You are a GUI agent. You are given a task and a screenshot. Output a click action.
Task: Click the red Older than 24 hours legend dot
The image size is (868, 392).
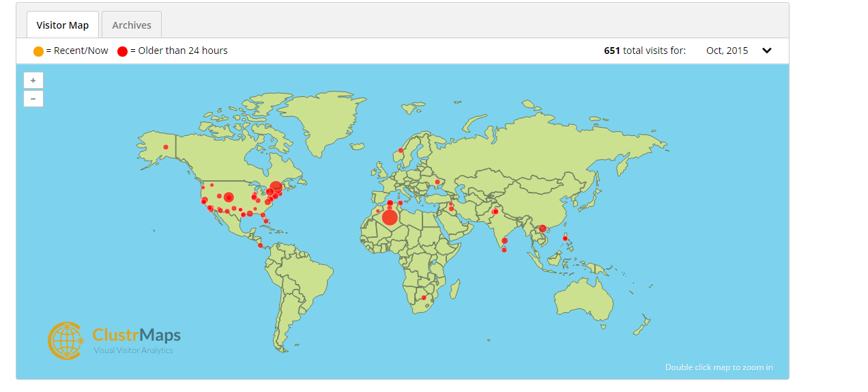coord(122,51)
